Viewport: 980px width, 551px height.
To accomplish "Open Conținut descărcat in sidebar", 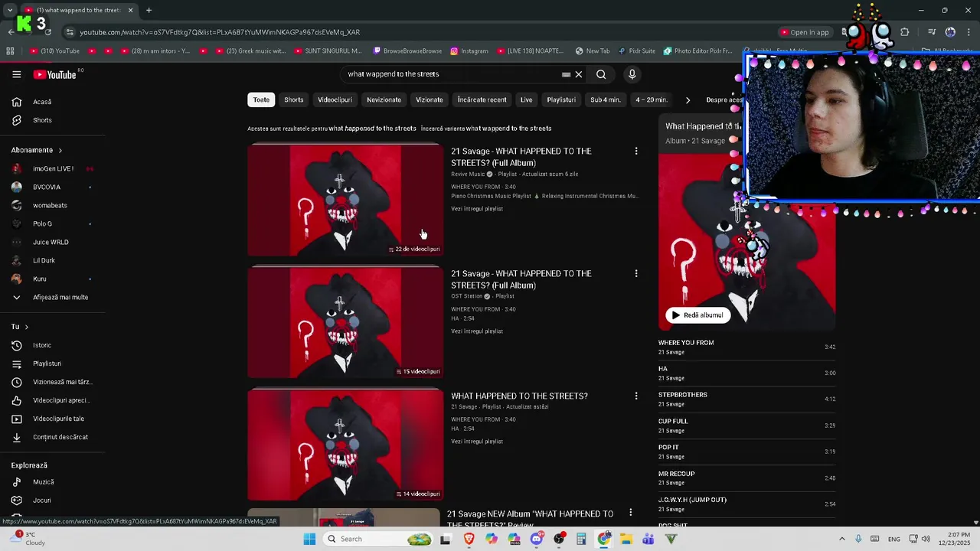I will [60, 437].
